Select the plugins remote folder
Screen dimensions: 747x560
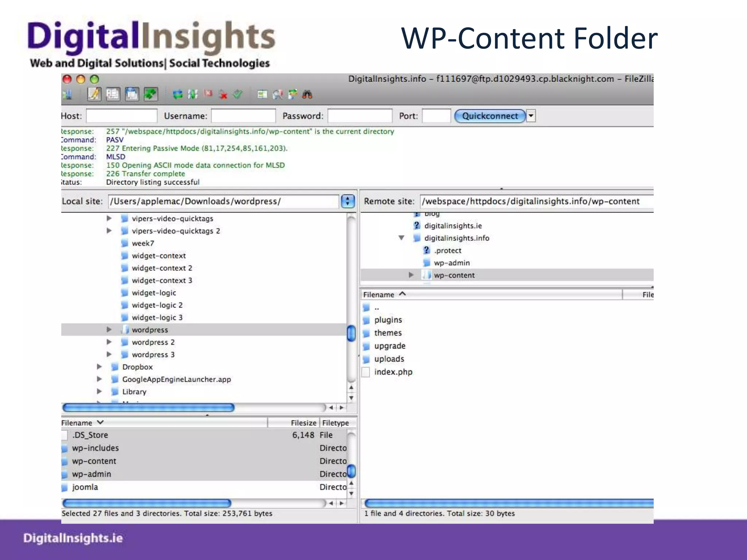pos(388,320)
